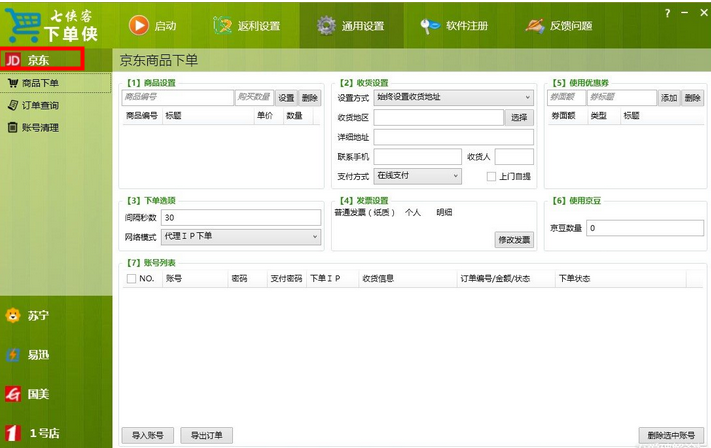Click the 账号清理 trash icon
Viewport: 711px width, 448px height.
coord(13,127)
